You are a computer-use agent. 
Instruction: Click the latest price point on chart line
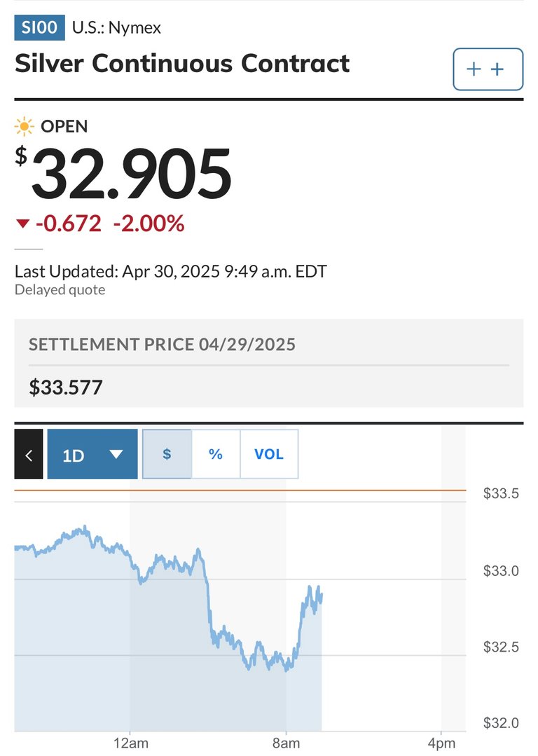[321, 597]
